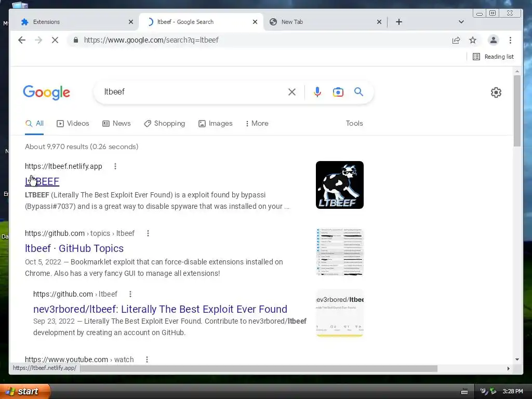Image resolution: width=532 pixels, height=399 pixels.
Task: Start voice search with microphone
Action: click(x=317, y=92)
